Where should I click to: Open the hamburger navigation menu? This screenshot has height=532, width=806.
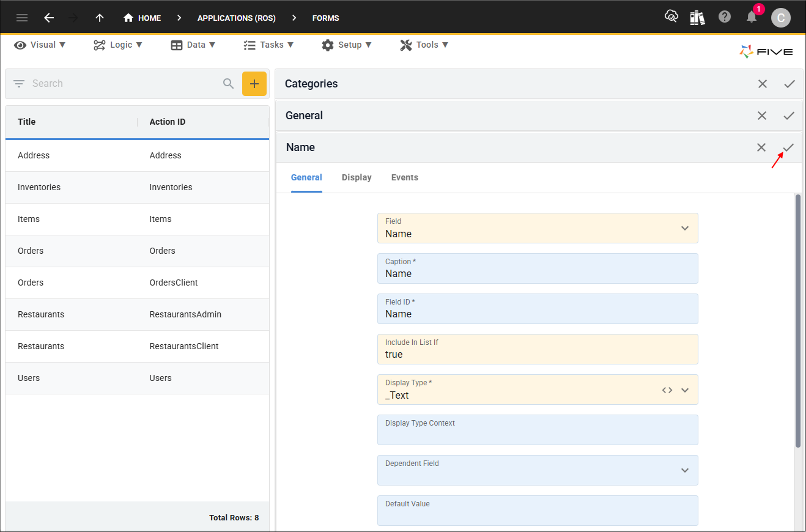22,18
